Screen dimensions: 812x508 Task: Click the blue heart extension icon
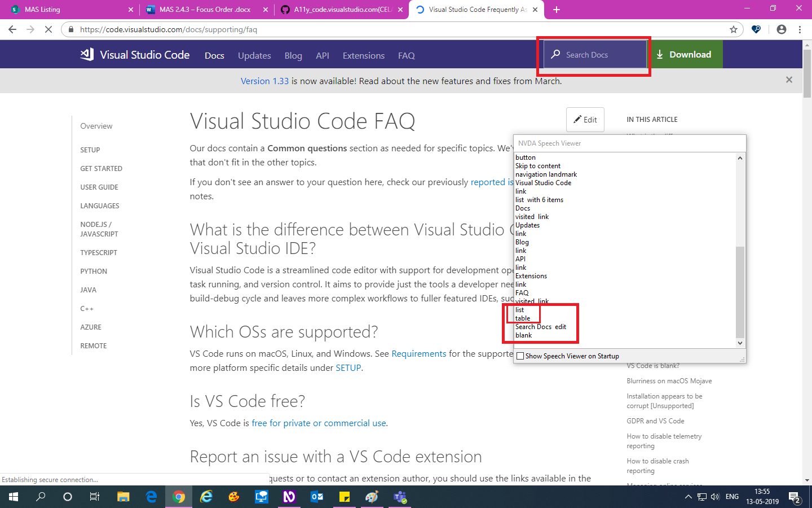756,29
